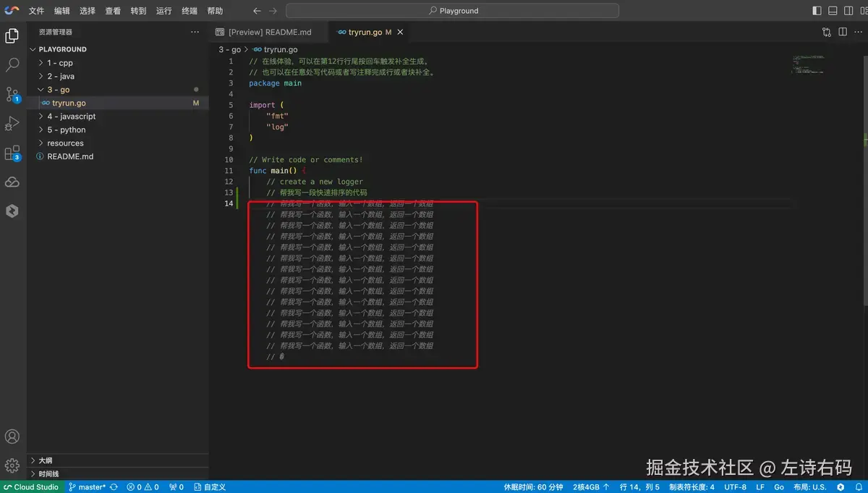Viewport: 868px width, 493px height.
Task: Collapse the 3 - go folder
Action: pyautogui.click(x=59, y=90)
